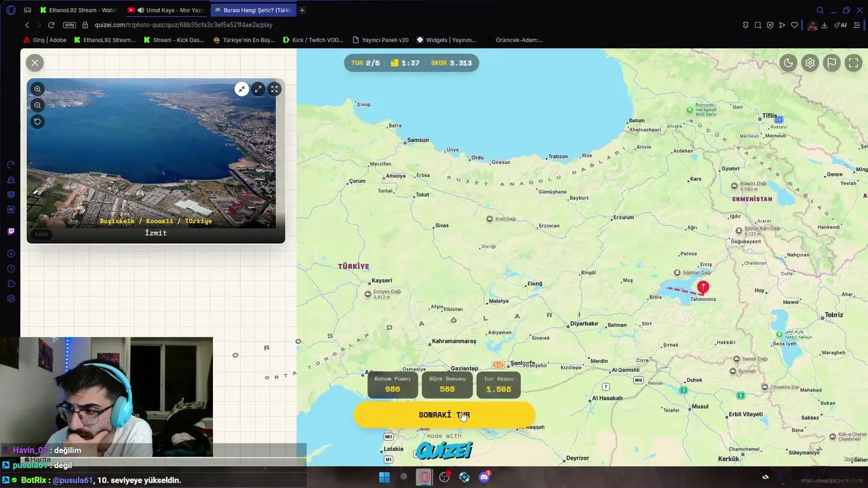Add page to bookmarks heart icon
The height and width of the screenshot is (488, 868).
[x=795, y=25]
